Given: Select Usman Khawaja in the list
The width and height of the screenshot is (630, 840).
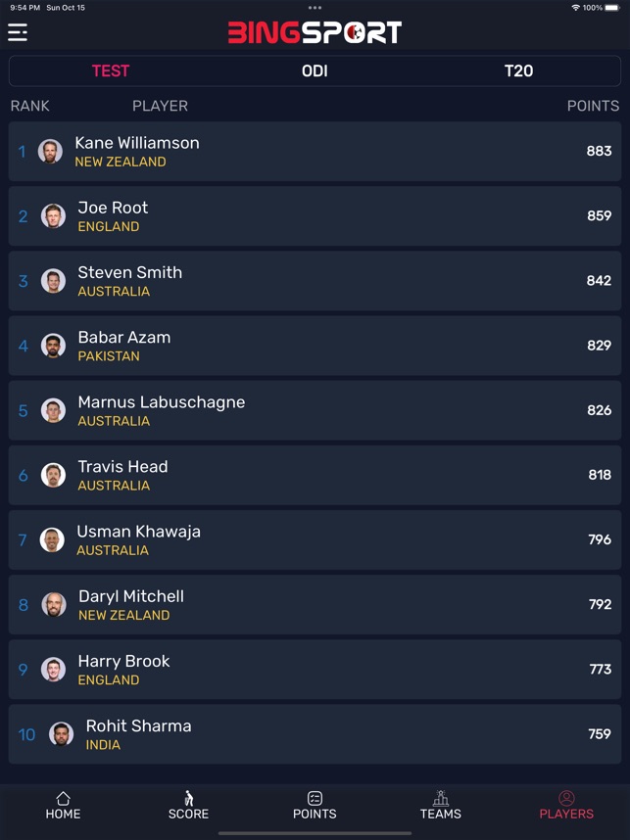Looking at the screenshot, I should click(x=315, y=540).
